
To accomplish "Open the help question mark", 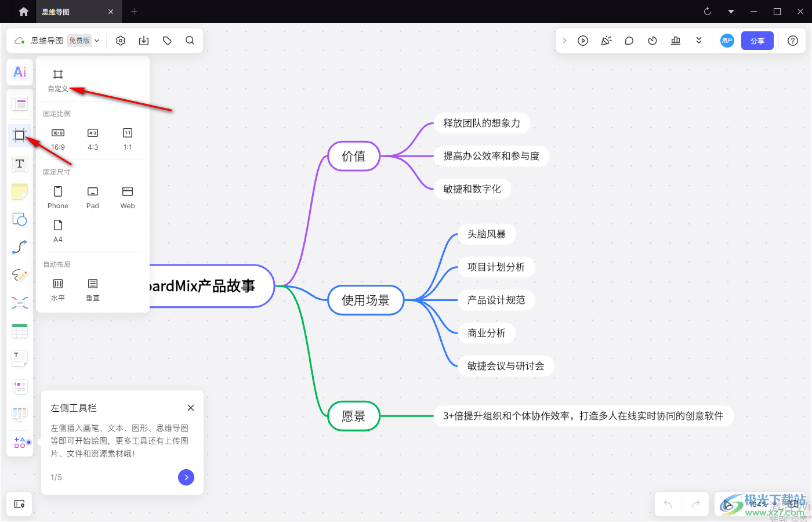I will (793, 41).
